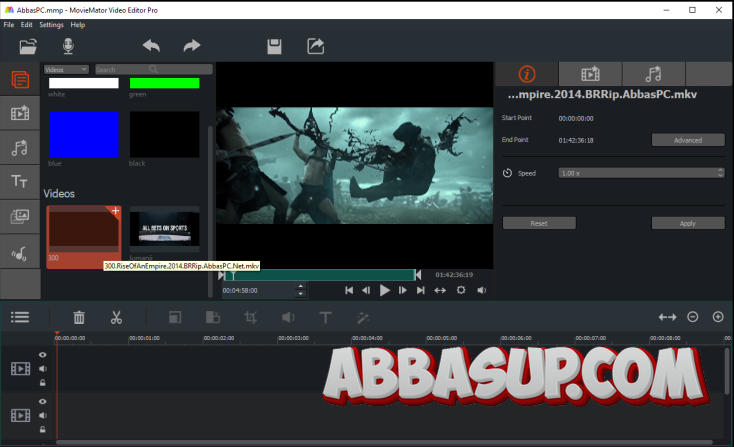This screenshot has width=734, height=447.
Task: Open the Settings menu
Action: click(51, 25)
